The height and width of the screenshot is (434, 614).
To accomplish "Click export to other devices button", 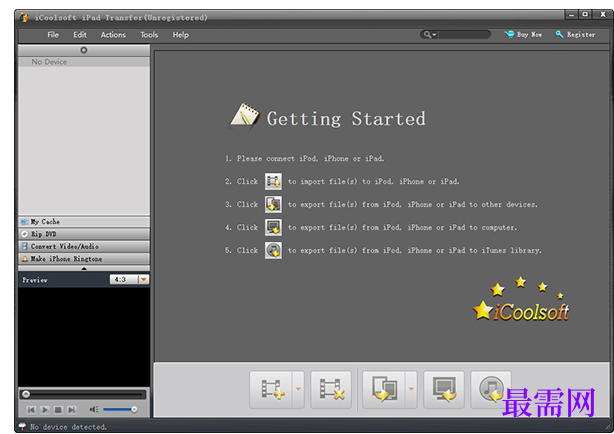I will coord(384,389).
